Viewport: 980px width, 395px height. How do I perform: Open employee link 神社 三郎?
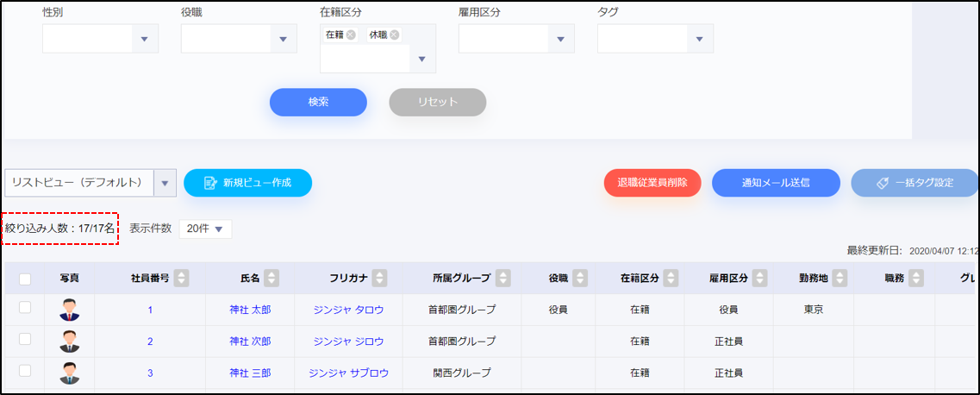(x=250, y=373)
